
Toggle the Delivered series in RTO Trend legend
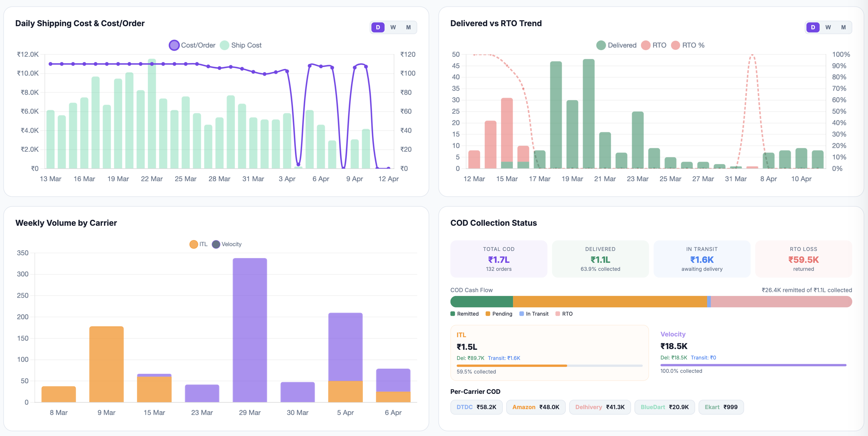click(616, 45)
